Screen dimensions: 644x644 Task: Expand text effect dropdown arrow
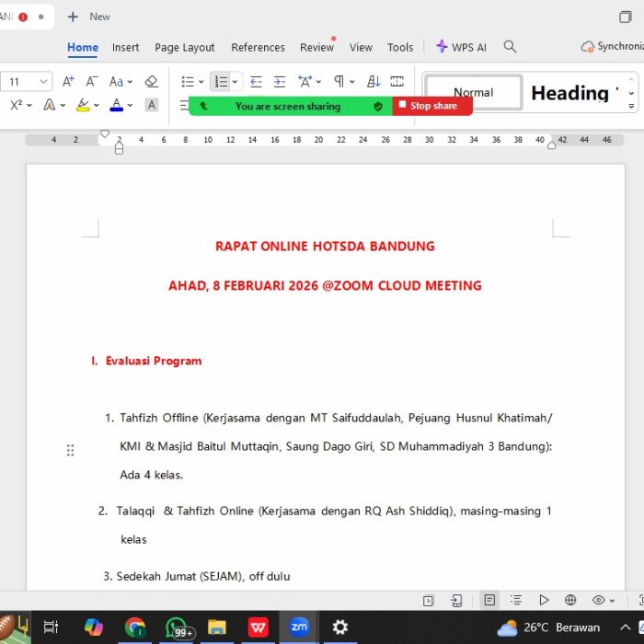(x=63, y=106)
